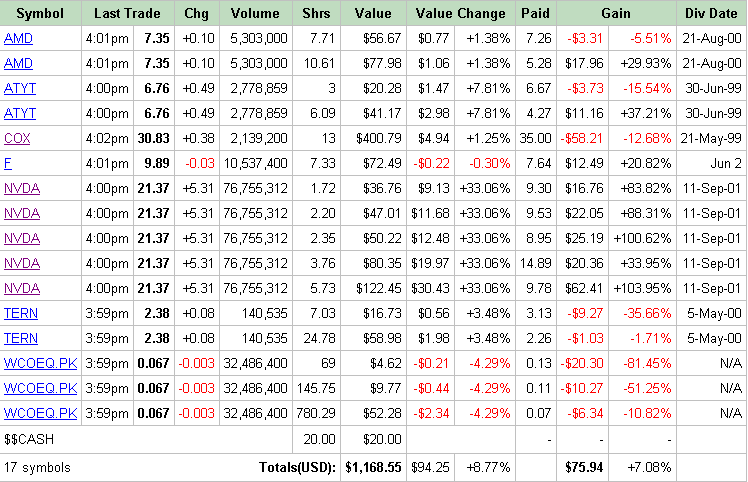Select the total value change $94.25
This screenshot has width=748, height=482.
point(430,467)
